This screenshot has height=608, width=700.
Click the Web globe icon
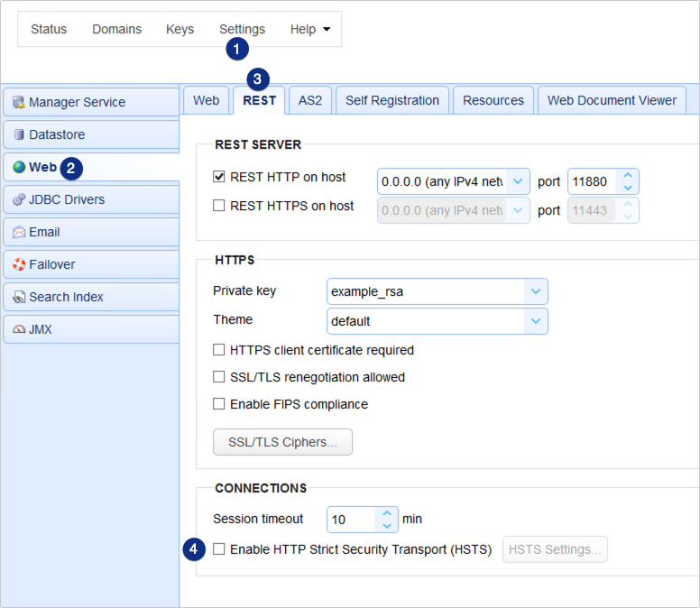click(x=19, y=167)
